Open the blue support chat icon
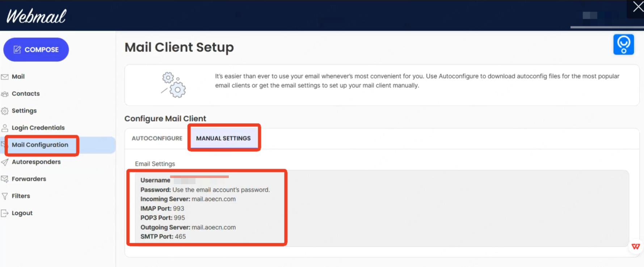 tap(623, 44)
